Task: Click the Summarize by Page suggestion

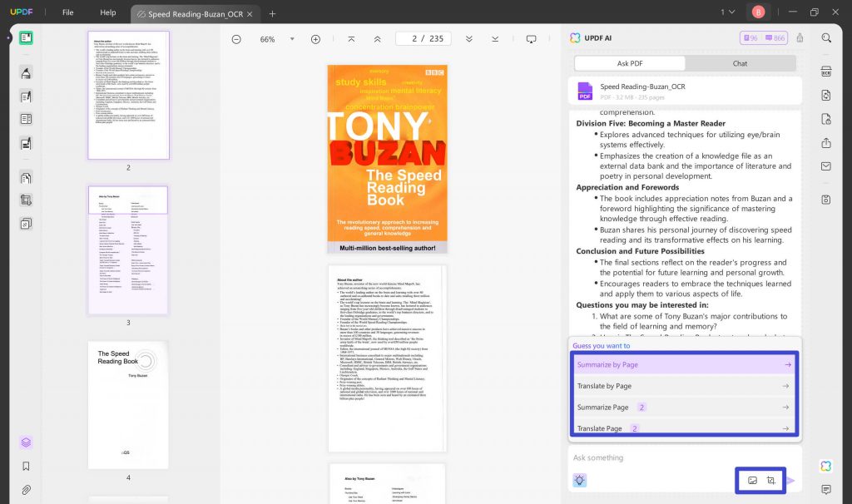Action: coord(684,364)
